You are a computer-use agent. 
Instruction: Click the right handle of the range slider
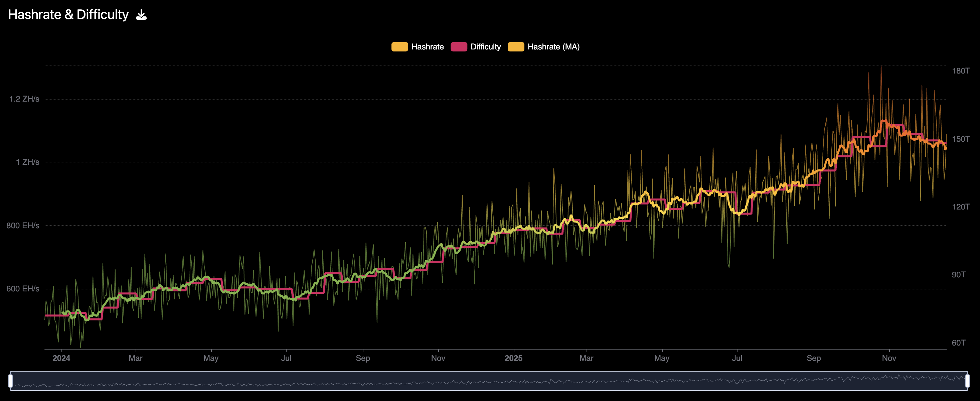pyautogui.click(x=967, y=381)
